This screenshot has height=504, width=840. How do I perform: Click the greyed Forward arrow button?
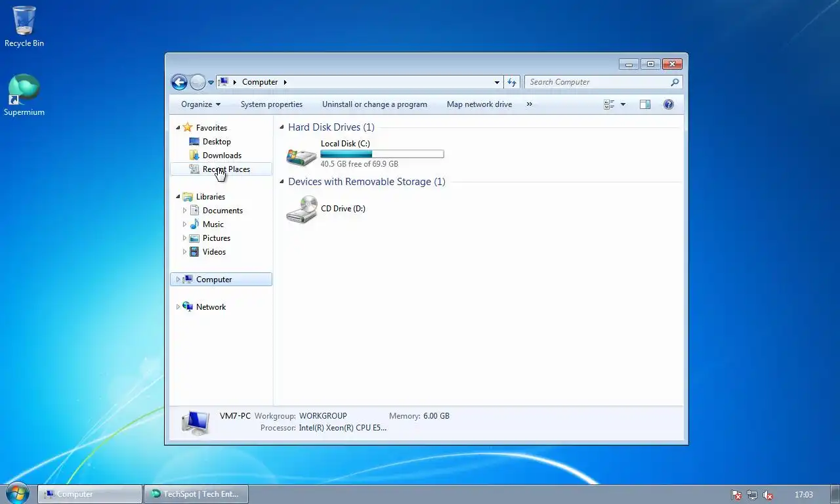[x=198, y=82]
